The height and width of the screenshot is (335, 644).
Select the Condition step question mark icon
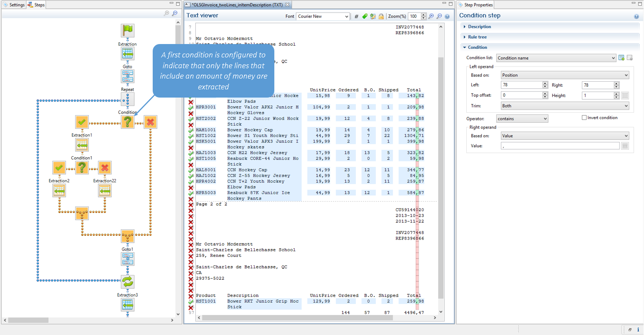pyautogui.click(x=127, y=122)
